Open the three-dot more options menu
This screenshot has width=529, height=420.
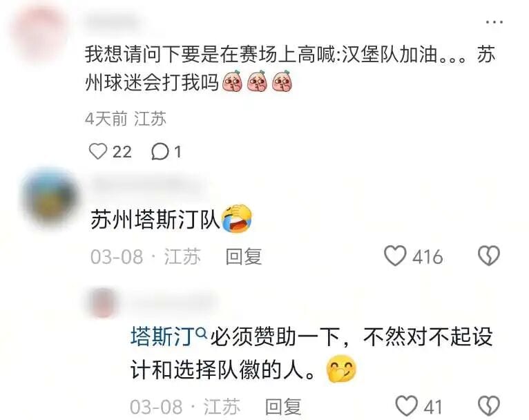click(x=494, y=22)
